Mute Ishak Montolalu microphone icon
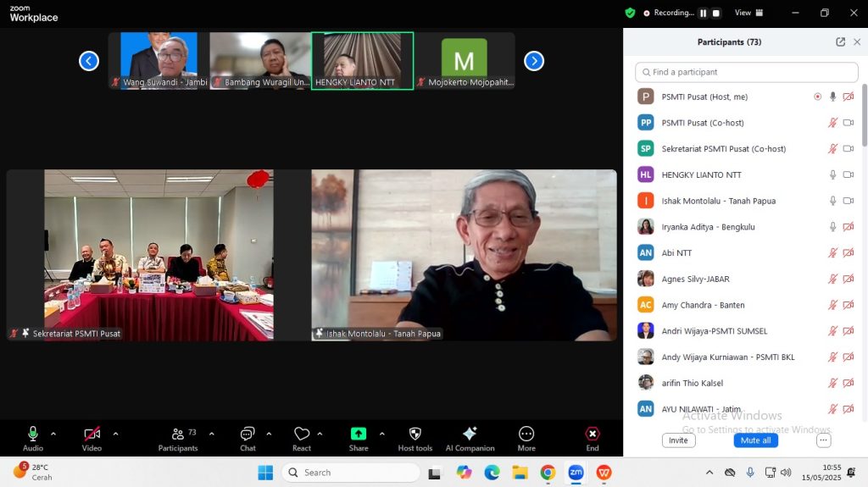 832,201
